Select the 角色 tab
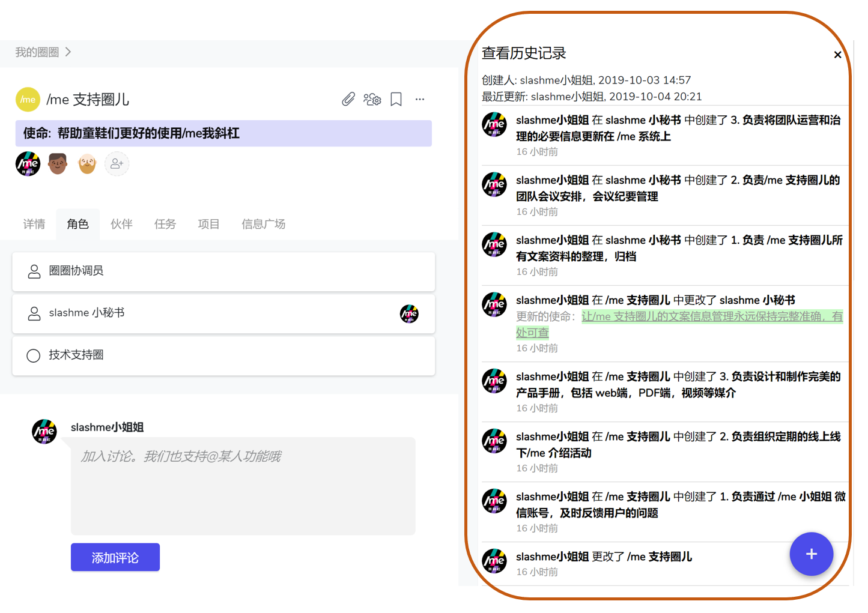This screenshot has width=868, height=613. pyautogui.click(x=78, y=224)
